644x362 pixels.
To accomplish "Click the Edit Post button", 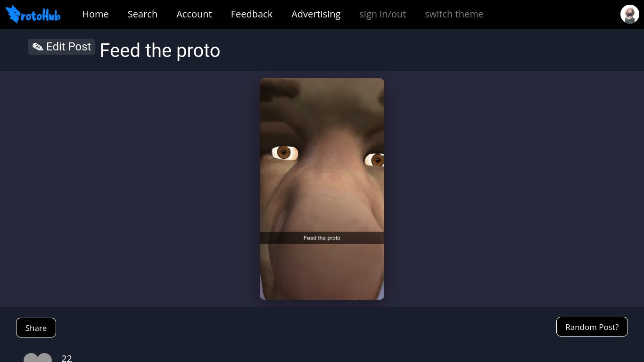I will (x=61, y=47).
